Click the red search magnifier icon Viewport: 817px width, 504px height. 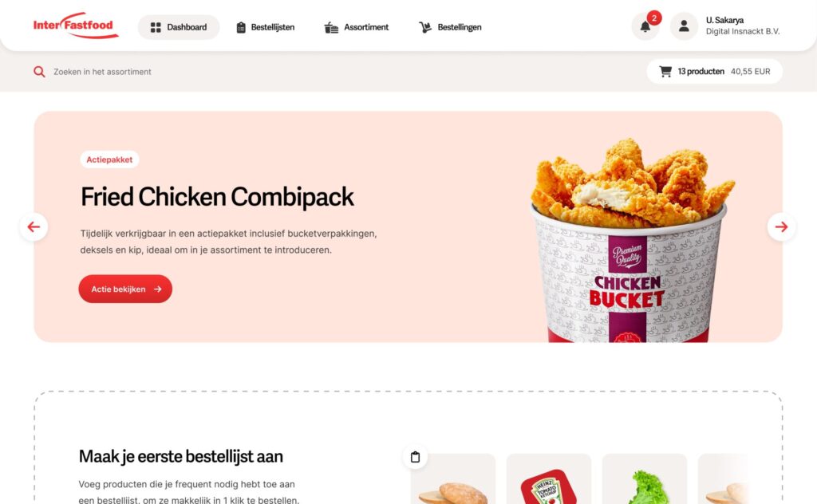[x=39, y=72]
